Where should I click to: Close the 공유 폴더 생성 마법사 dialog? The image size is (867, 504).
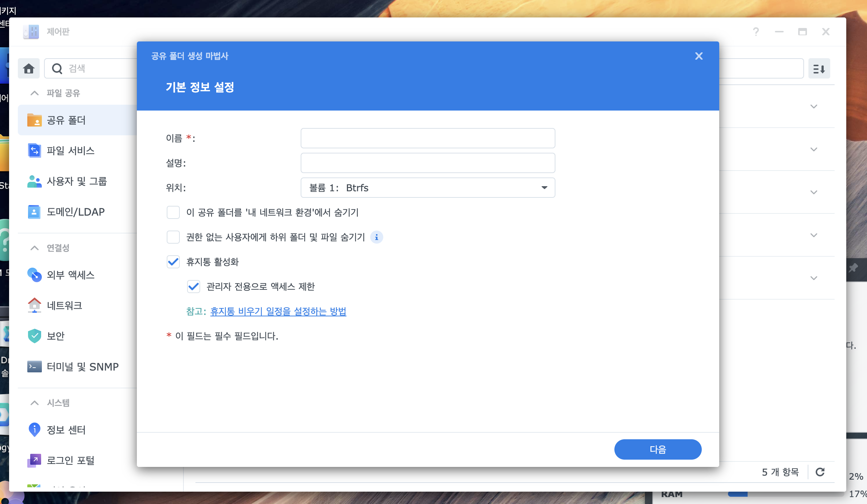[698, 56]
